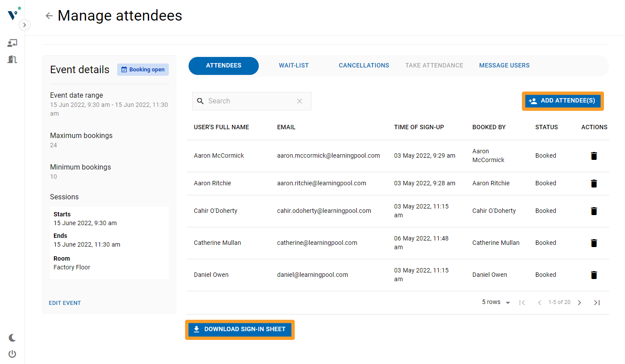Download the sign-in sheet

tap(239, 329)
